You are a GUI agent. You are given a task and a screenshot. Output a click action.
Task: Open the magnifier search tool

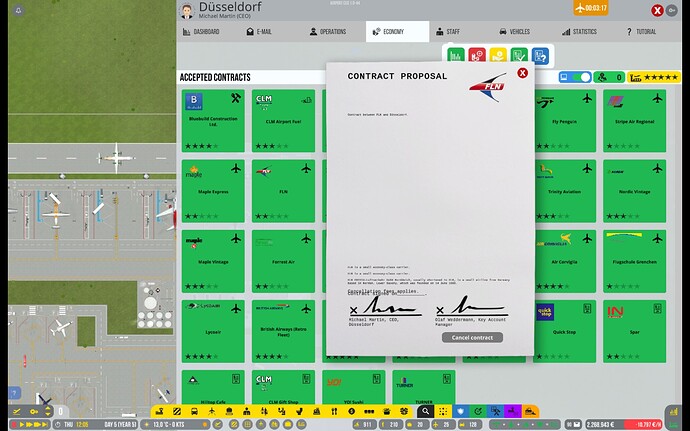[426, 411]
